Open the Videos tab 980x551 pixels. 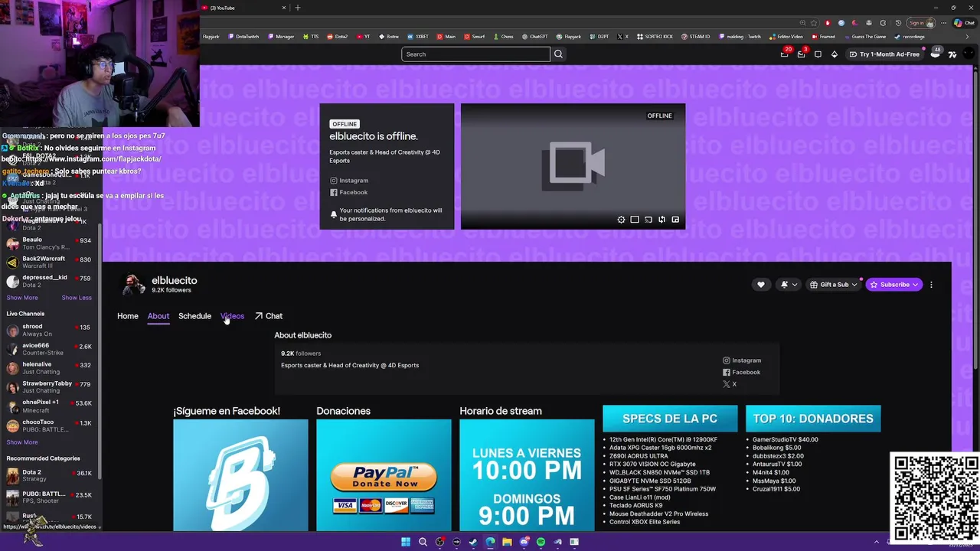[x=232, y=316]
